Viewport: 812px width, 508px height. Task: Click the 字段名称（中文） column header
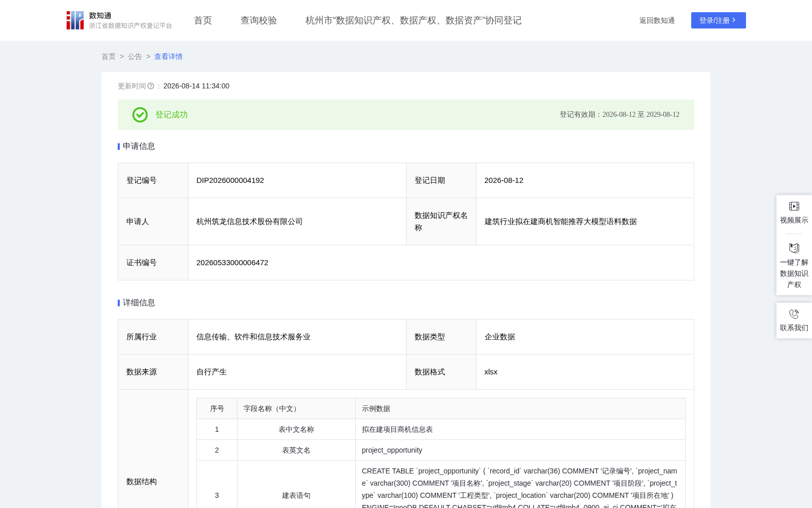296,408
